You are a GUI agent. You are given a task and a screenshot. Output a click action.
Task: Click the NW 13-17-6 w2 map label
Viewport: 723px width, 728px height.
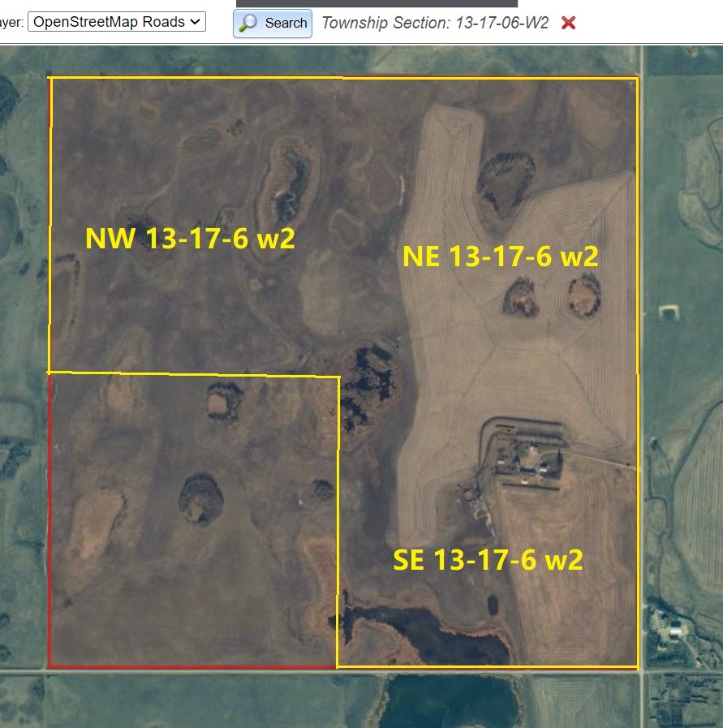tap(190, 238)
